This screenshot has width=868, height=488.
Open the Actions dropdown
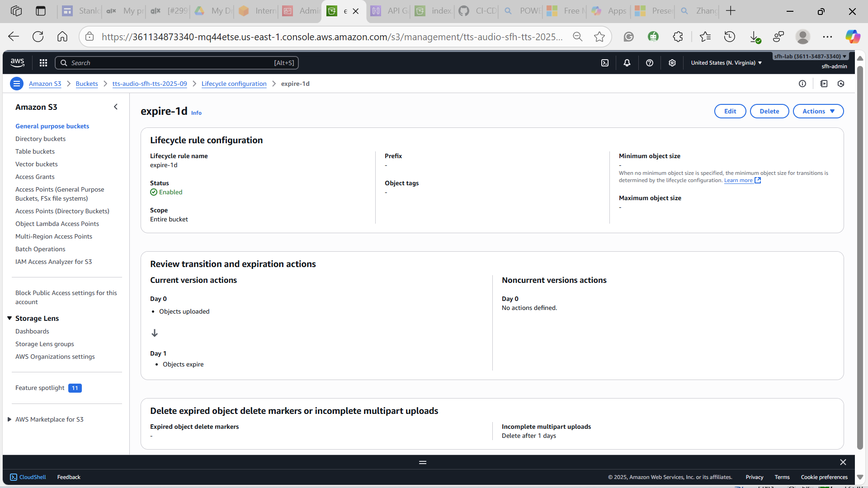point(818,111)
